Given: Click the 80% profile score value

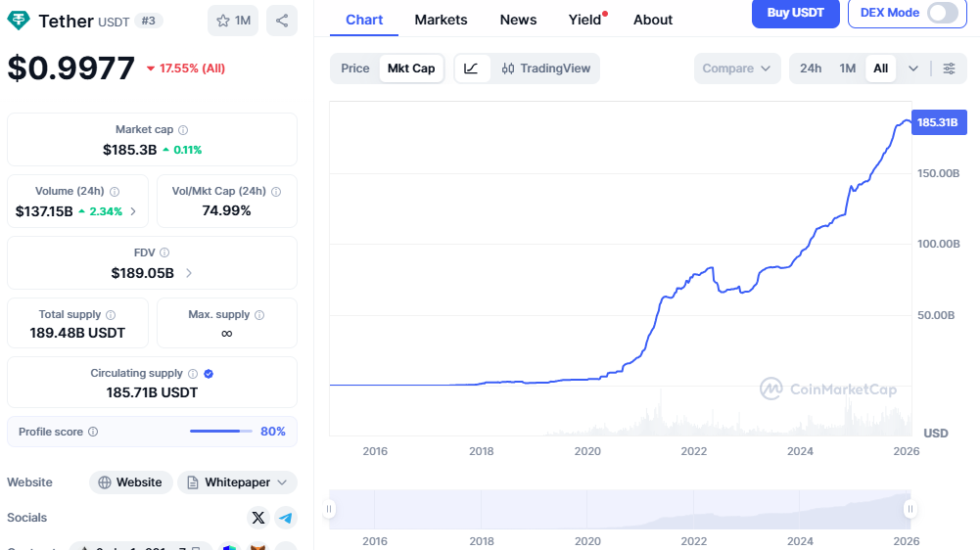Looking at the screenshot, I should click(273, 432).
